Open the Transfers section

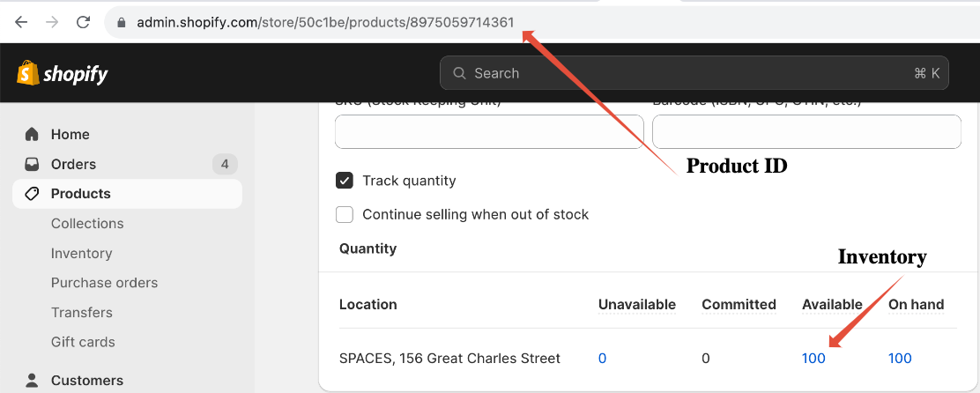coord(82,313)
